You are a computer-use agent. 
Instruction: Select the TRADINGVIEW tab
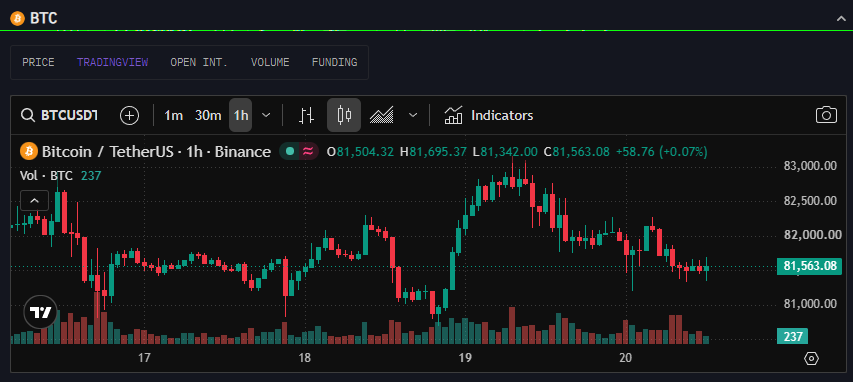(113, 63)
